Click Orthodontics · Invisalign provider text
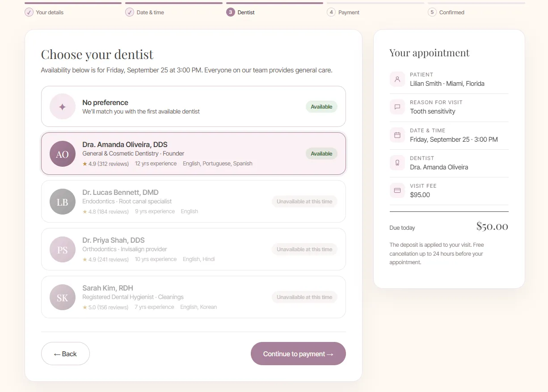The image size is (548, 392). pyautogui.click(x=125, y=249)
